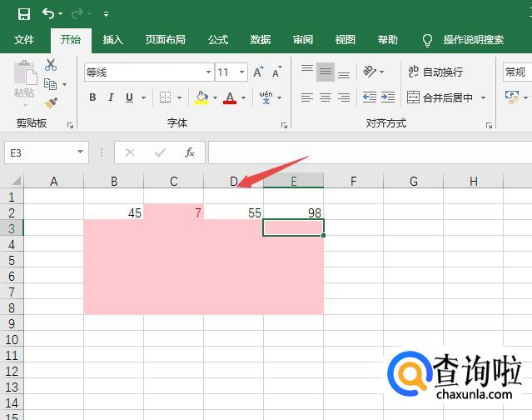Open the 等线 font name dropdown
The width and height of the screenshot is (532, 420).
pyautogui.click(x=208, y=72)
